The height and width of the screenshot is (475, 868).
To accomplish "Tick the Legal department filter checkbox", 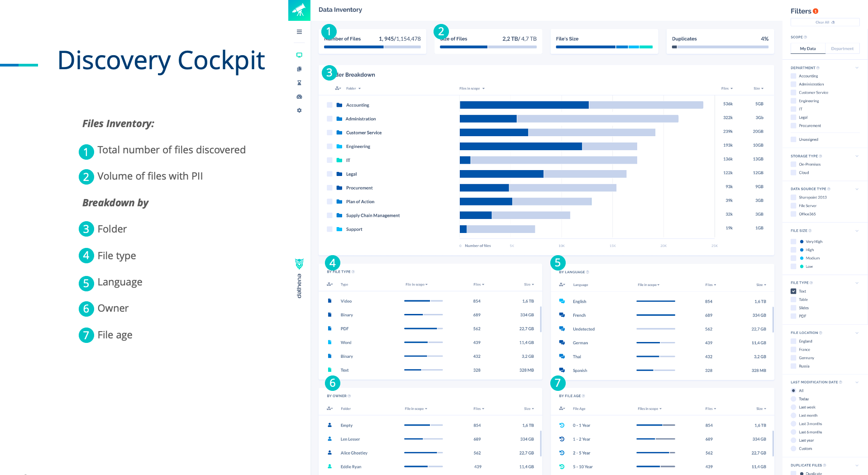I will (793, 117).
